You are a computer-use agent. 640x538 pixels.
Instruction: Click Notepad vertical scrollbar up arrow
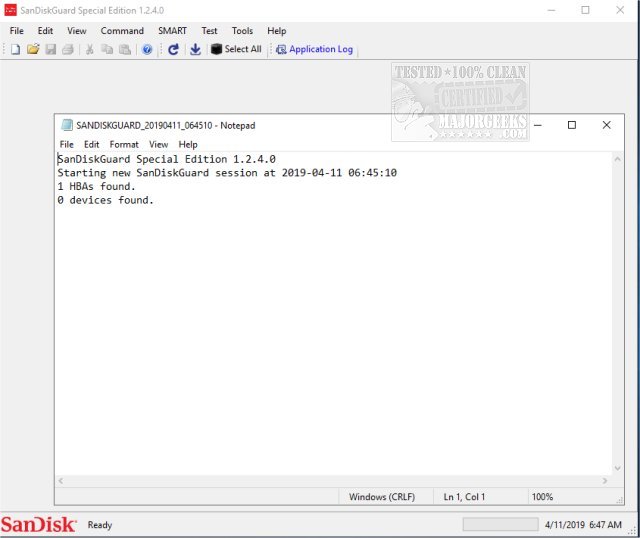click(618, 159)
